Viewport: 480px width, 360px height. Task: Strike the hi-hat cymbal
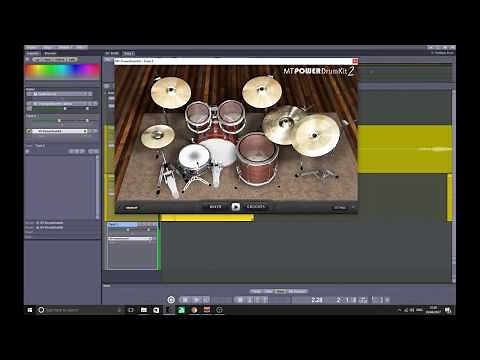(158, 136)
